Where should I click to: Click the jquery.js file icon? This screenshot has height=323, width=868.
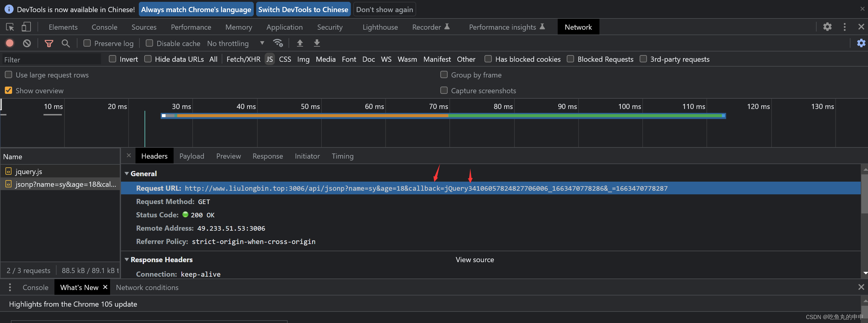pyautogui.click(x=8, y=171)
